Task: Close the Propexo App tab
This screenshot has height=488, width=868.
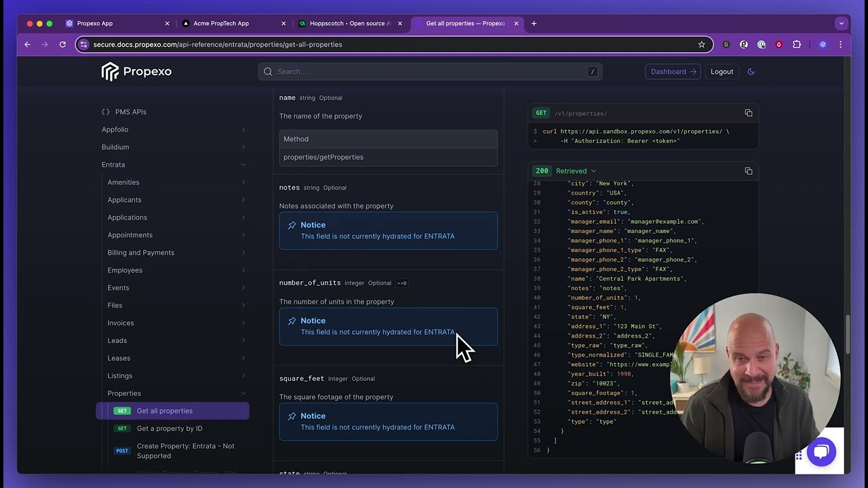Action: (x=167, y=23)
